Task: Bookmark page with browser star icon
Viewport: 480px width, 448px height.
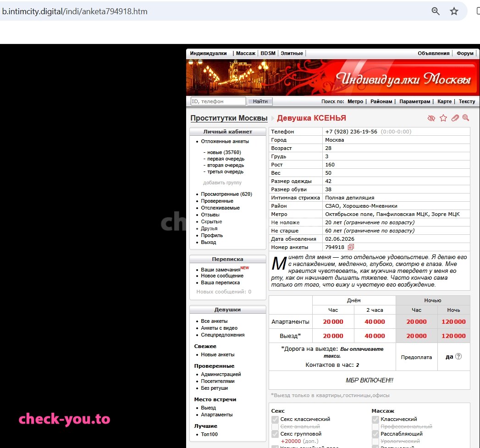Action: click(x=454, y=11)
